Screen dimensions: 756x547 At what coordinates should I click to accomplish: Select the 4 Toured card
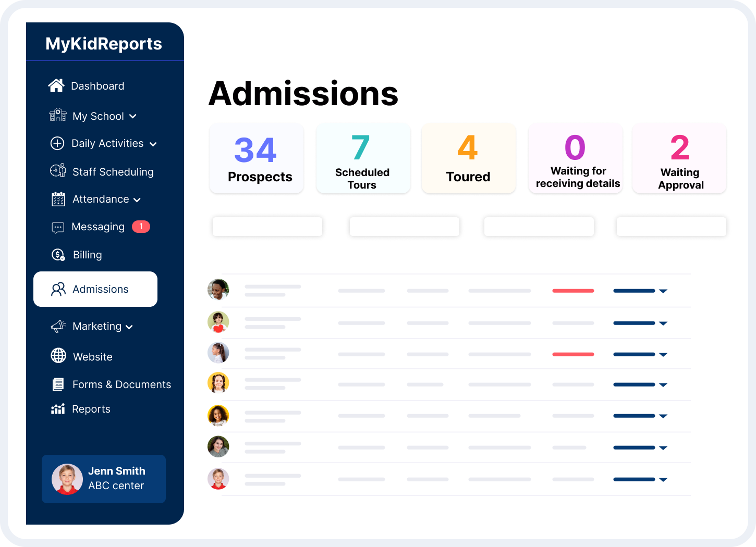point(469,158)
